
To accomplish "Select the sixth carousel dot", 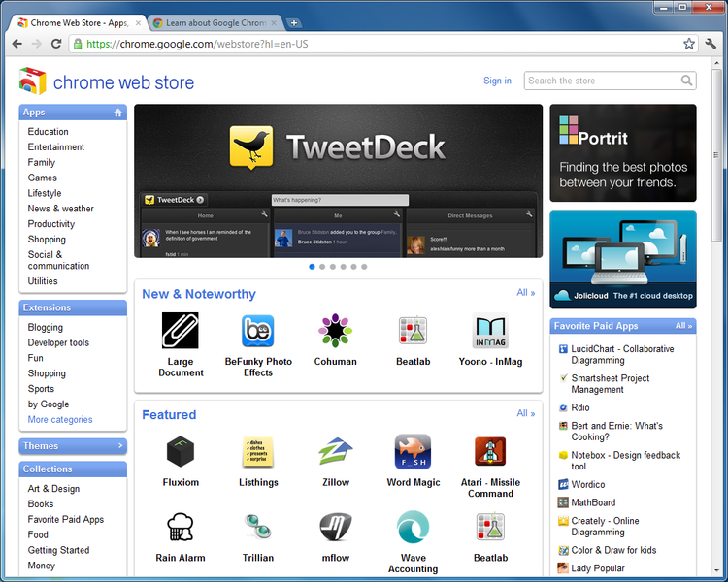I will tap(364, 267).
